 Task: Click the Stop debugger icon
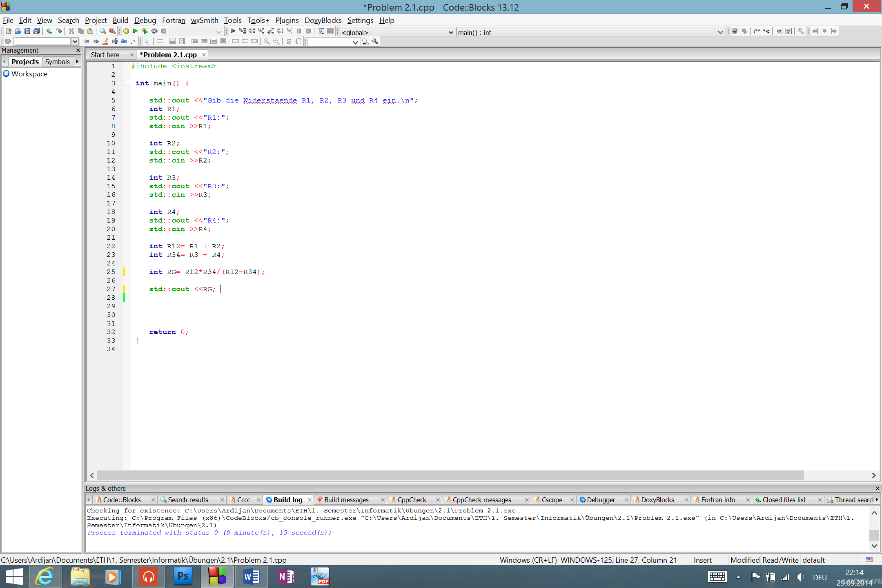point(308,31)
